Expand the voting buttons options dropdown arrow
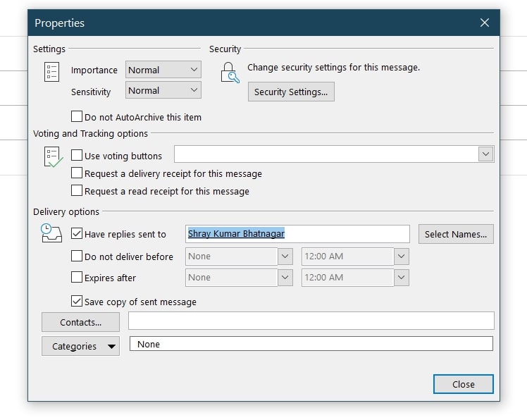Screen dimensions: 527x420 [x=485, y=154]
